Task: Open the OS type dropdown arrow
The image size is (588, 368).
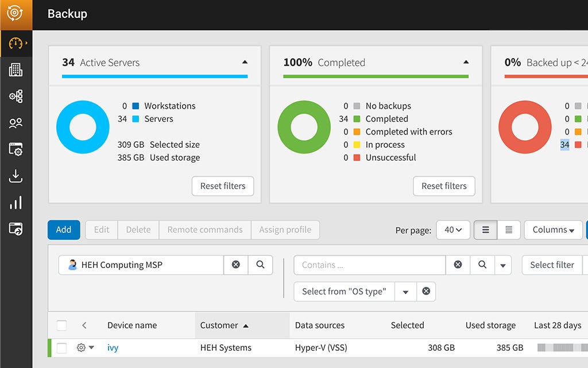Action: pos(405,292)
